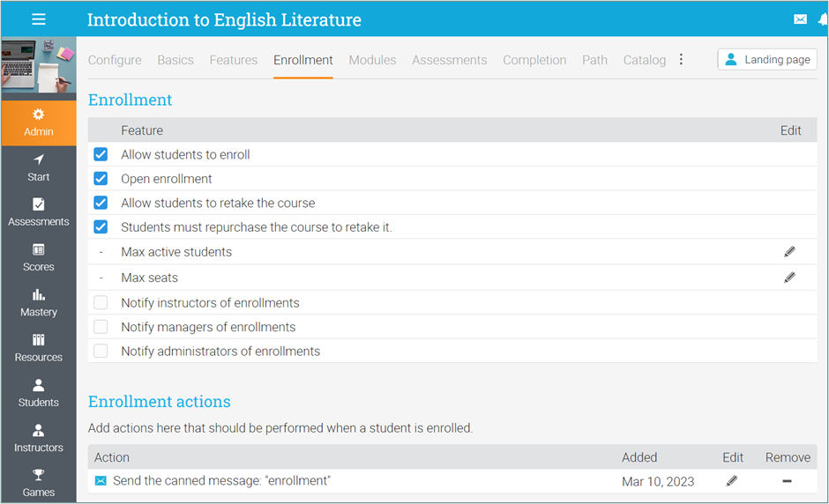Edit the Max seats value
Viewport: 829px width, 504px height.
tap(789, 278)
